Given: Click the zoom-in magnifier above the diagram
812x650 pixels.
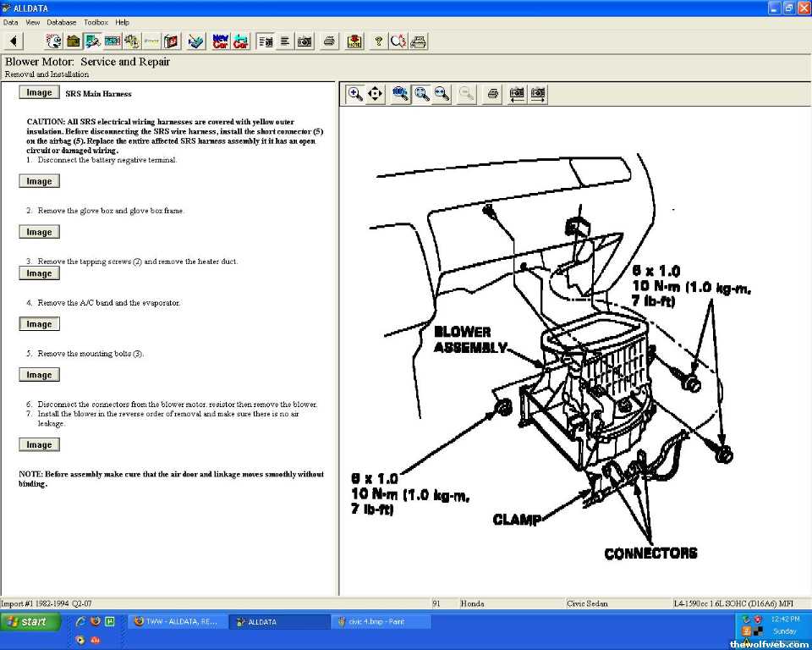Looking at the screenshot, I should pyautogui.click(x=355, y=94).
